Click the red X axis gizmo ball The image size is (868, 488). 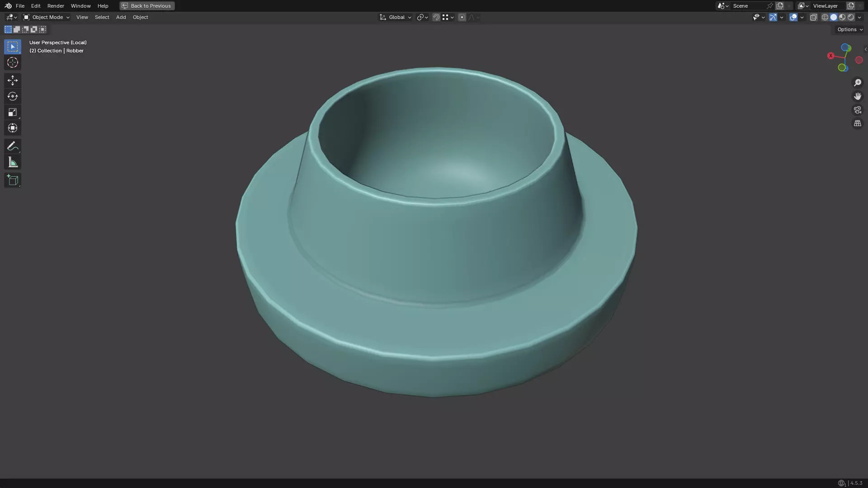pyautogui.click(x=830, y=56)
